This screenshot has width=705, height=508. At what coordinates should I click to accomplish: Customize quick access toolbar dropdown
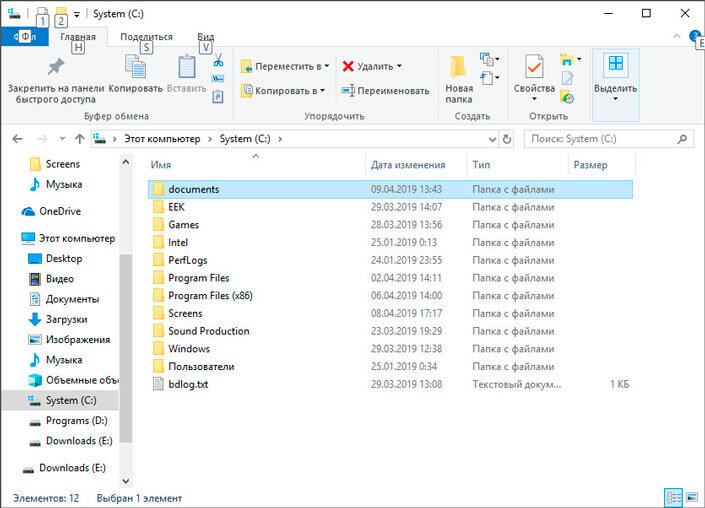click(77, 14)
